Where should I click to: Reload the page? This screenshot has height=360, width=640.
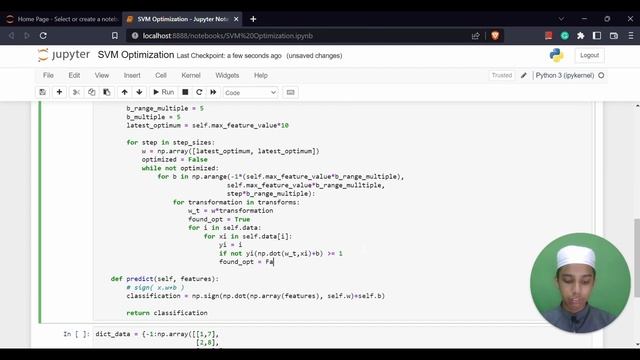coord(43,36)
